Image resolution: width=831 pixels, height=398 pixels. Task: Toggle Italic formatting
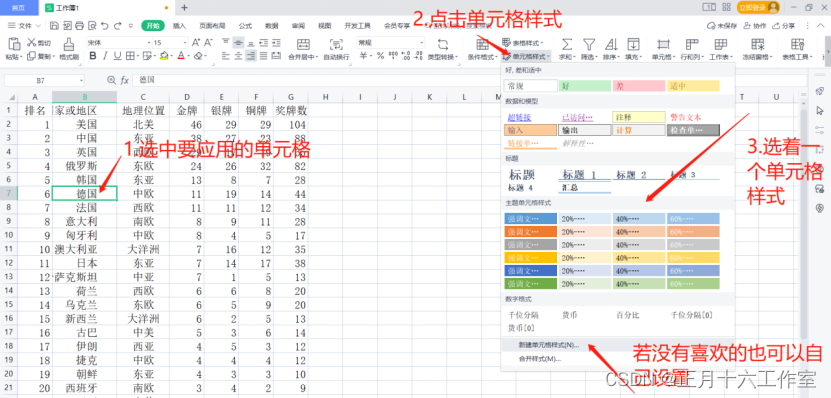click(105, 56)
